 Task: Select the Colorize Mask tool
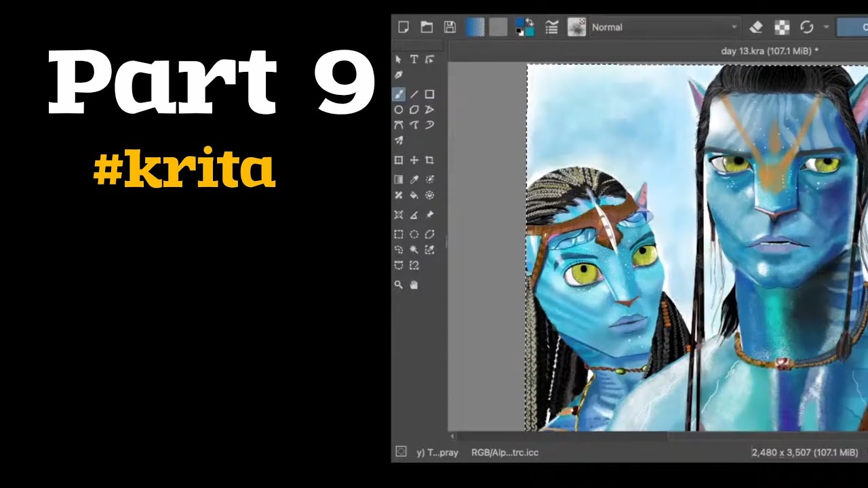pos(429,180)
